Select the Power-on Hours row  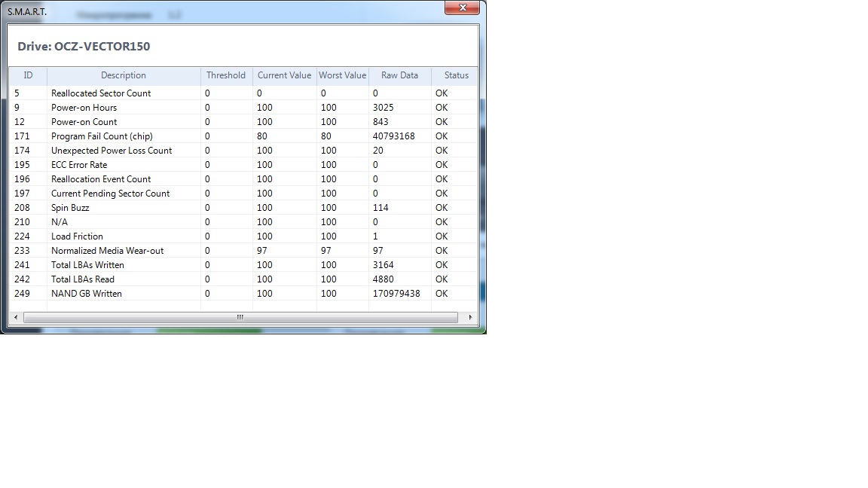point(243,108)
